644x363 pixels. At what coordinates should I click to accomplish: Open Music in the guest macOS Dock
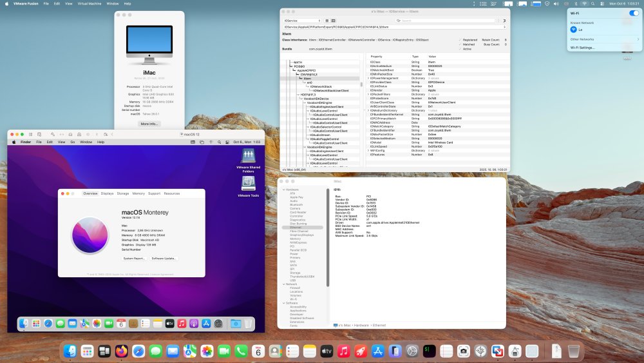point(182,324)
